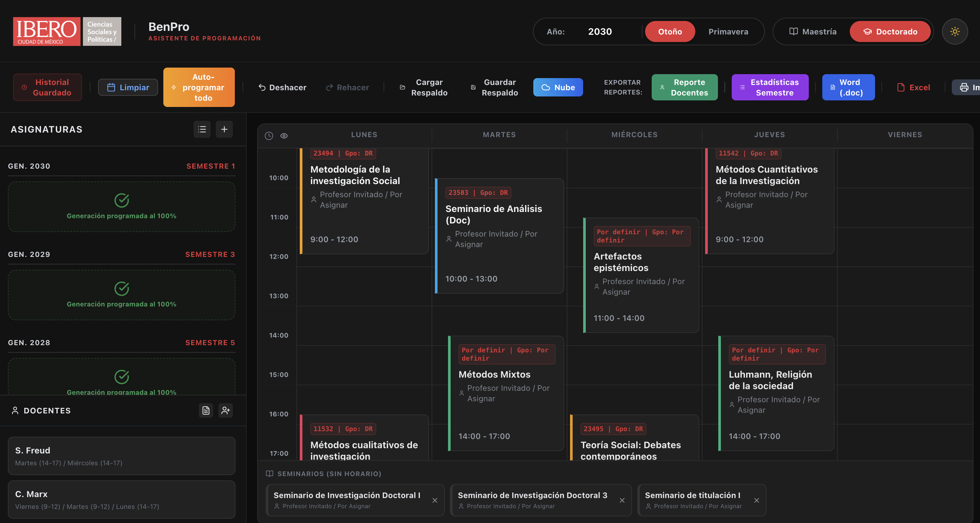Click the Lunes column header
980x523 pixels.
coord(364,135)
